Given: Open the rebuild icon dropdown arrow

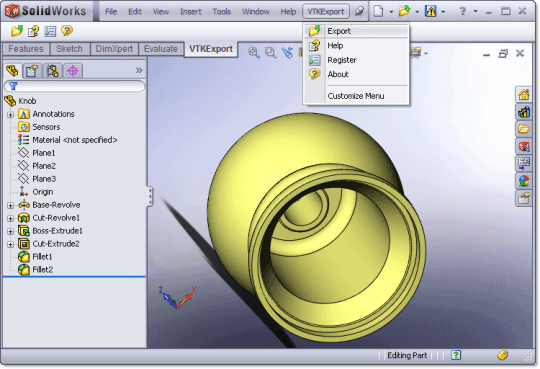Looking at the screenshot, I should 443,12.
